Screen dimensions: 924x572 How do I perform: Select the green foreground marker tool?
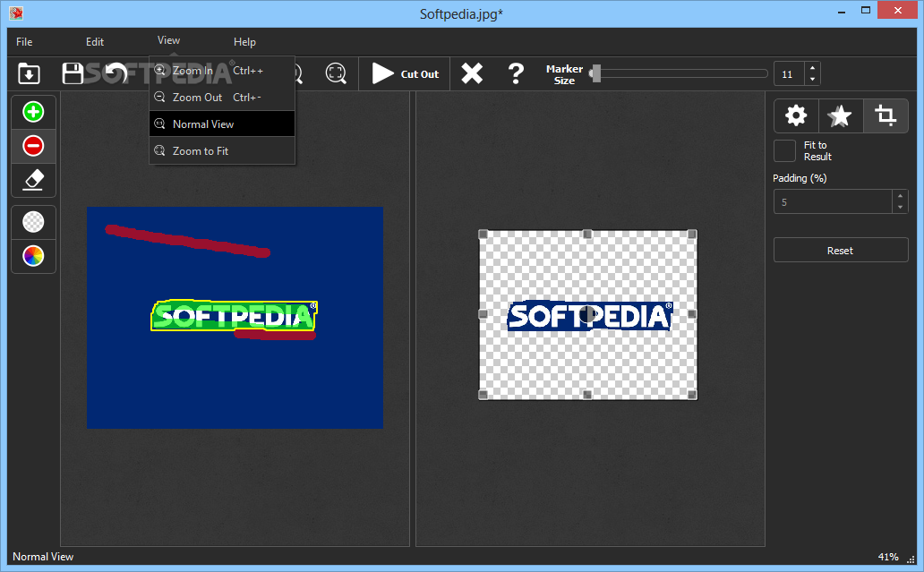34,112
